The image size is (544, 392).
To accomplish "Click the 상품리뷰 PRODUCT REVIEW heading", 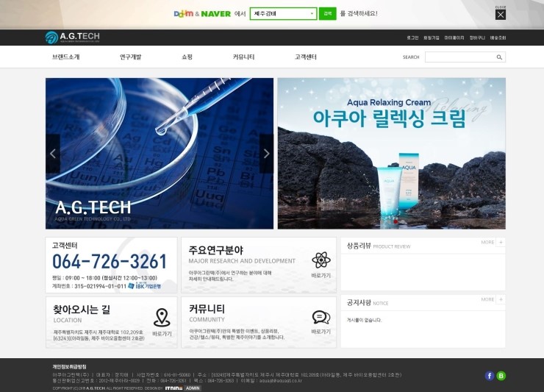I will click(379, 246).
